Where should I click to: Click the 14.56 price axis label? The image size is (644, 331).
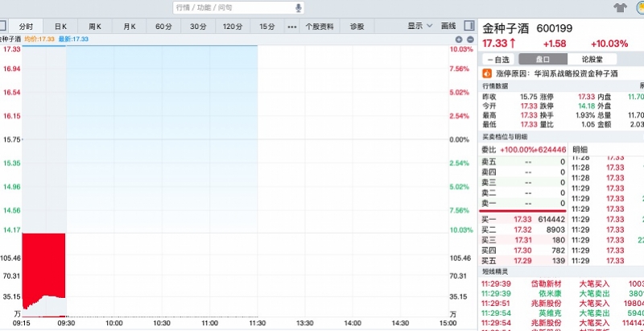click(11, 210)
